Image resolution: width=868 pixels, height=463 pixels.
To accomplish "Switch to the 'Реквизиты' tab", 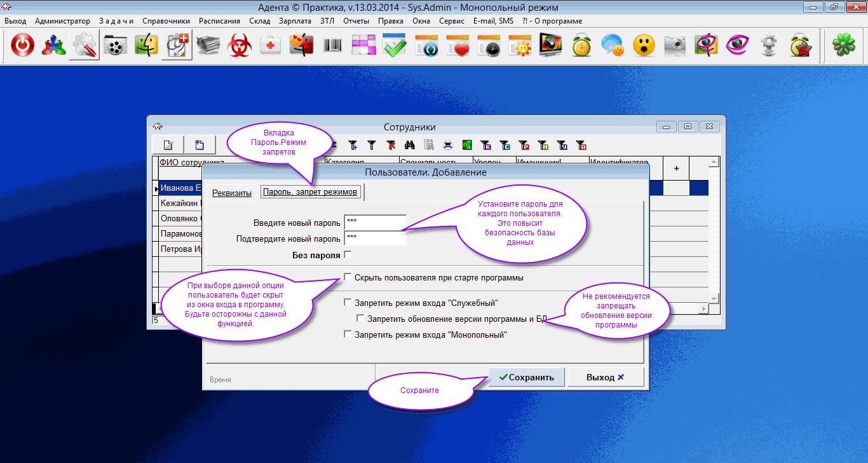I will click(x=232, y=193).
